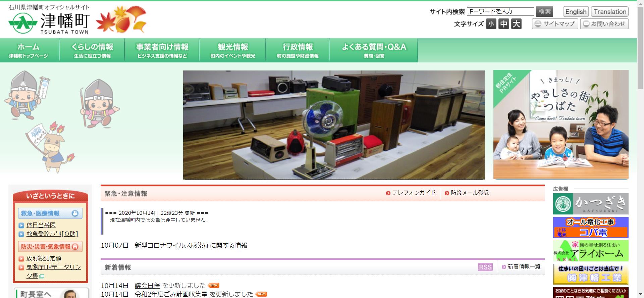Open the お問い合わせ contact button
Viewport: 644px width, 298px height.
[604, 24]
